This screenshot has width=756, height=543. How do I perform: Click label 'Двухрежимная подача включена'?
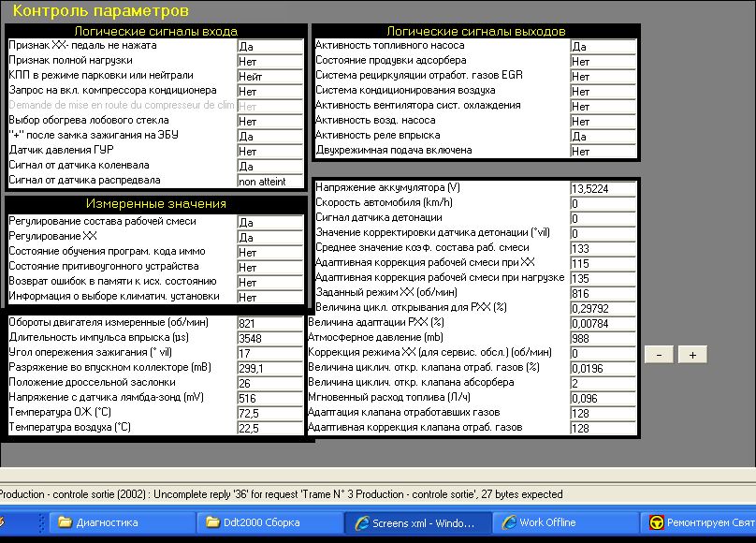[x=393, y=150]
